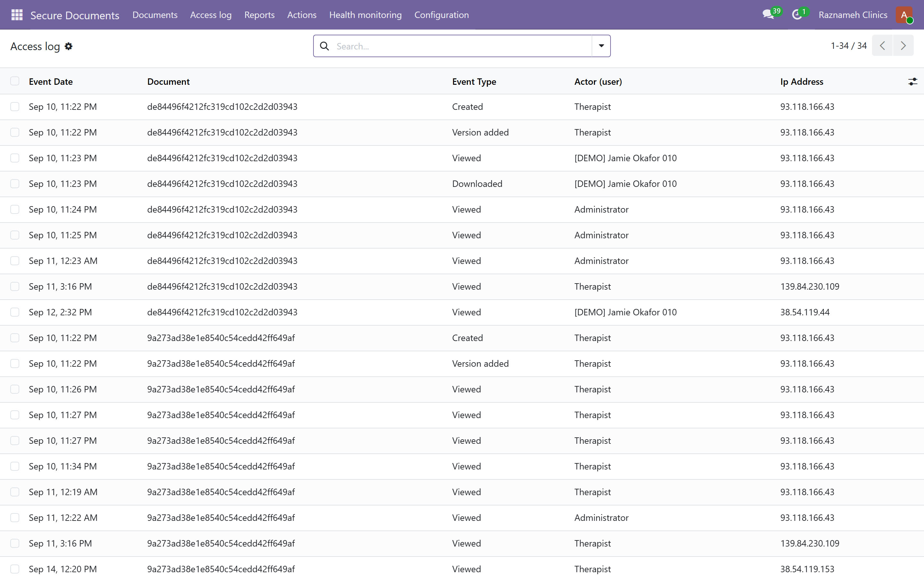Click the Sep 11, 12:19 AM date cell
Screen dimensions: 924x578
click(63, 492)
